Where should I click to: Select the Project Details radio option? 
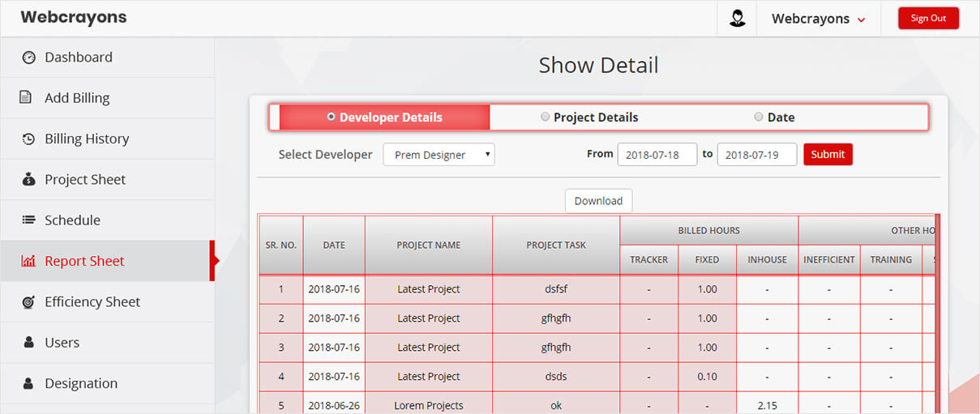tap(546, 117)
